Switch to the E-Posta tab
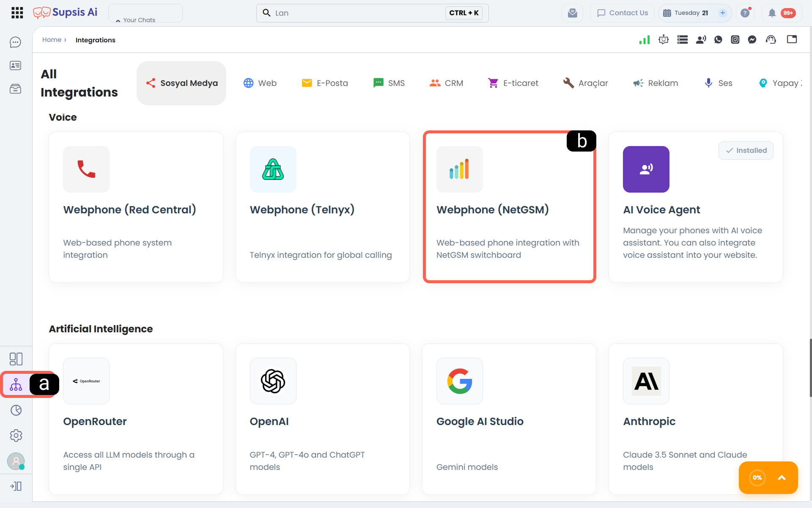812x508 pixels. tap(325, 83)
